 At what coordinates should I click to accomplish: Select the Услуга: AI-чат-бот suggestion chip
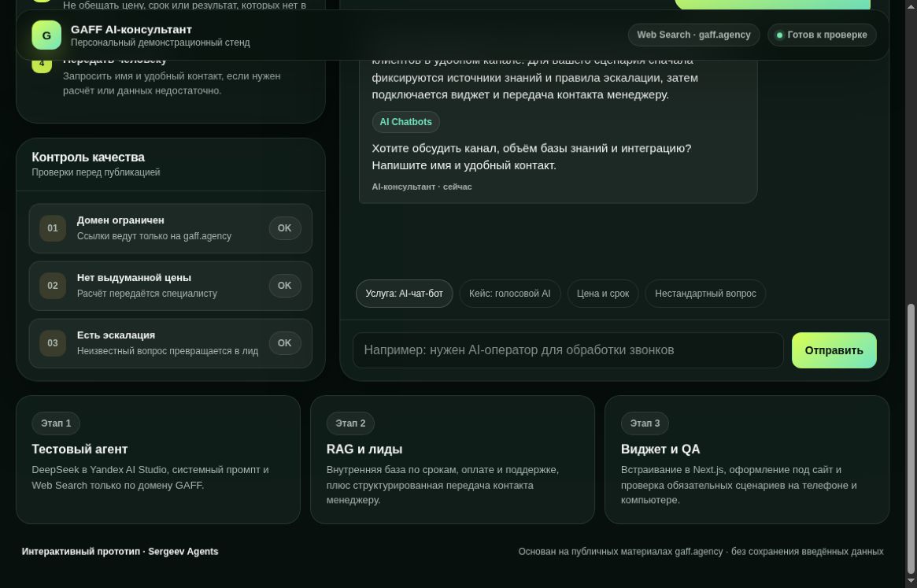point(404,294)
